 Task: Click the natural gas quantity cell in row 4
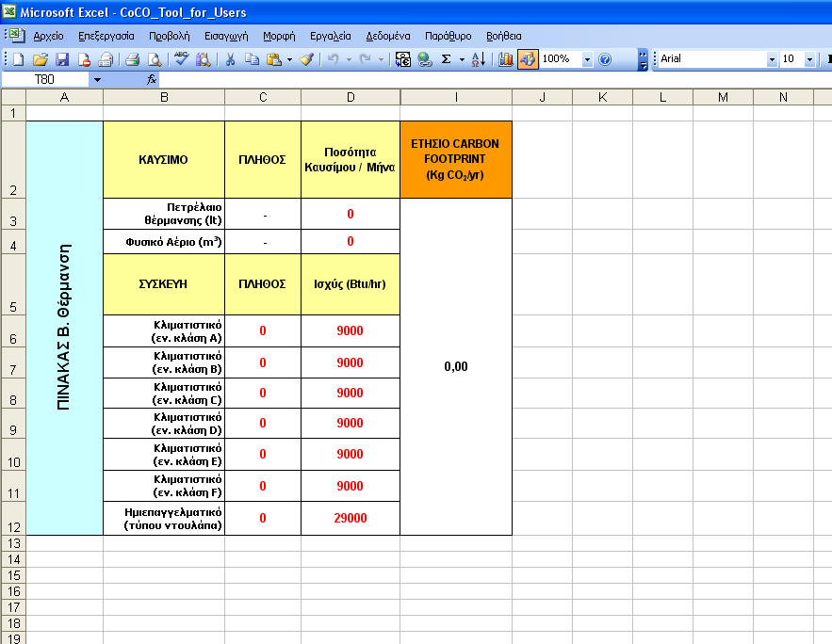coord(351,241)
